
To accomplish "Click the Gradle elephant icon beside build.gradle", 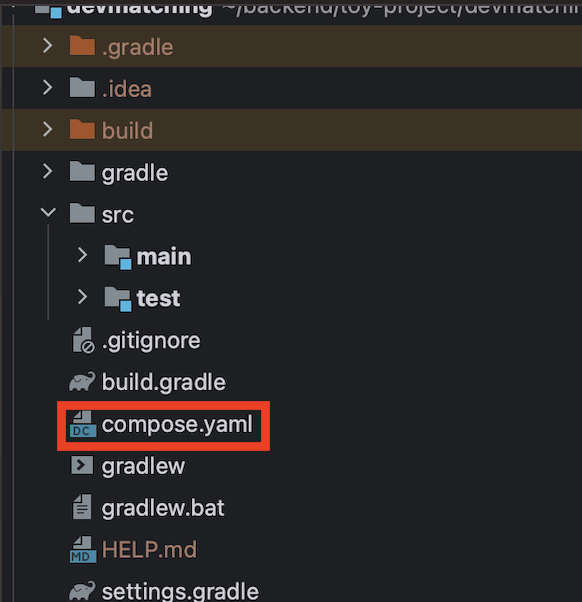I will click(x=82, y=381).
